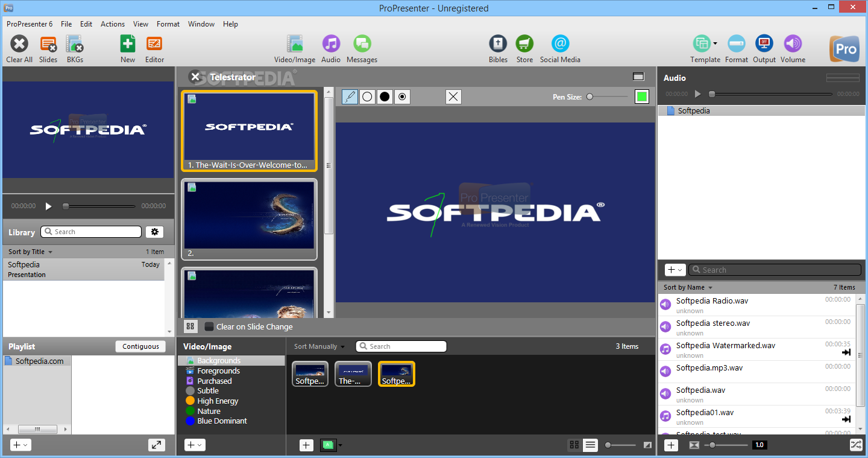This screenshot has width=868, height=458.
Task: Close the Telestrator panel
Action: pyautogui.click(x=195, y=77)
